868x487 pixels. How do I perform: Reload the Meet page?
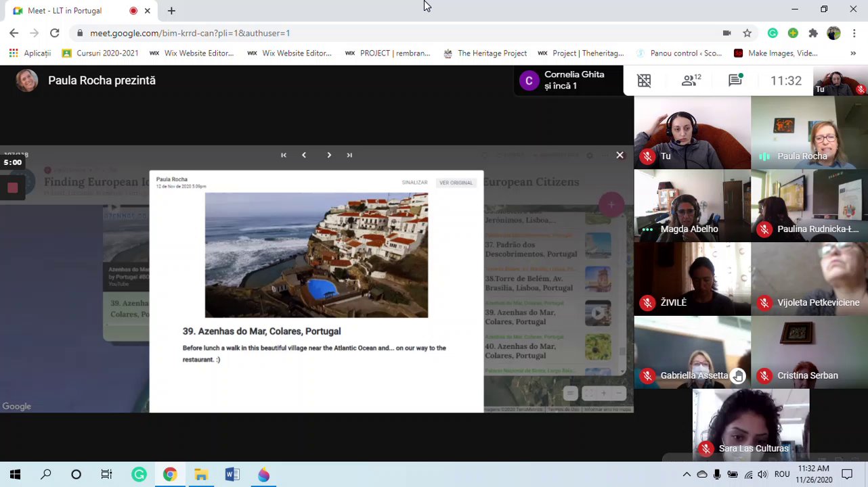point(55,33)
